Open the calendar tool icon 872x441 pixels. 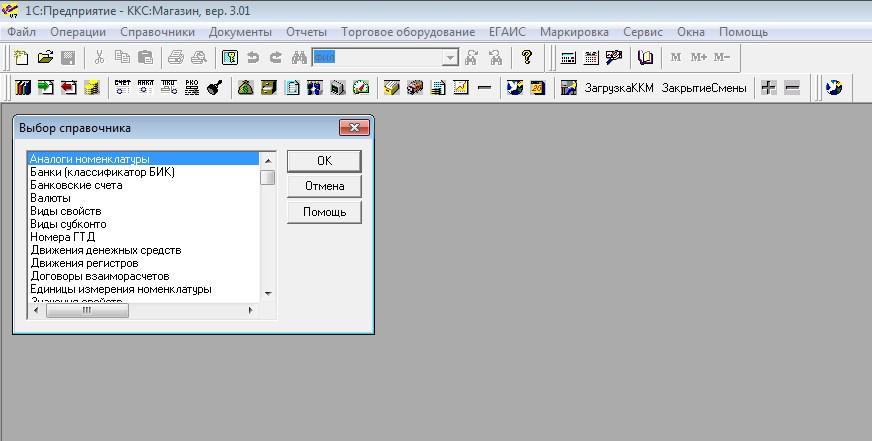point(590,58)
